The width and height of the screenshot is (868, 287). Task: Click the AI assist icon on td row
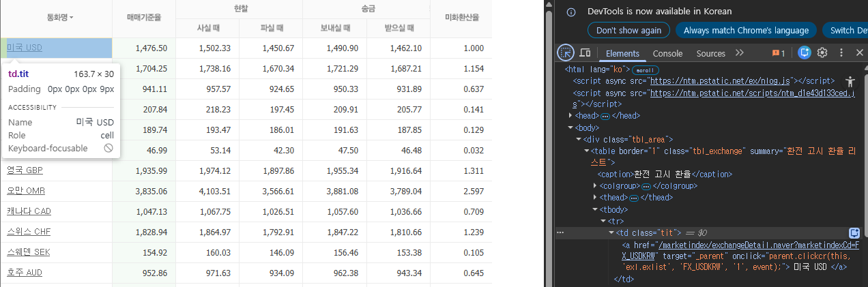(854, 233)
